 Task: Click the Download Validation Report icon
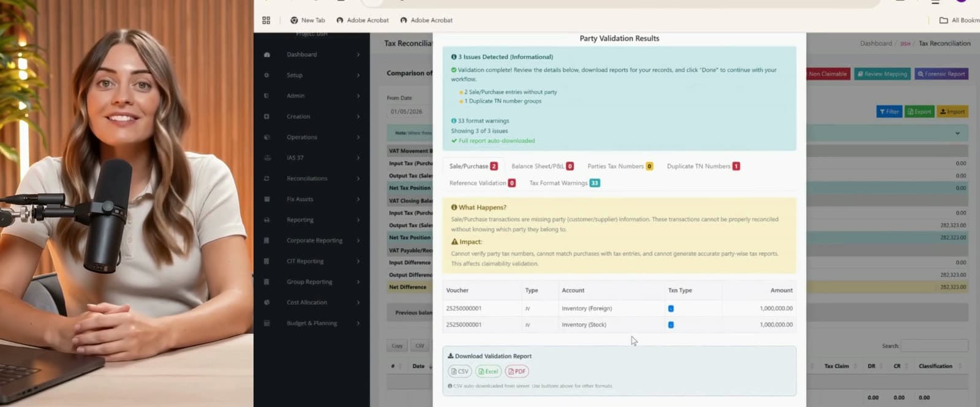point(450,356)
